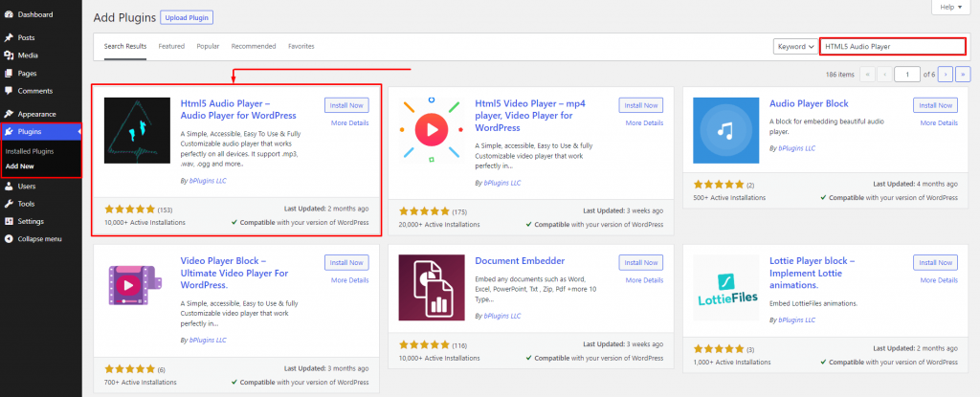Image resolution: width=980 pixels, height=397 pixels.
Task: Switch to the Popular tab
Action: click(x=208, y=46)
